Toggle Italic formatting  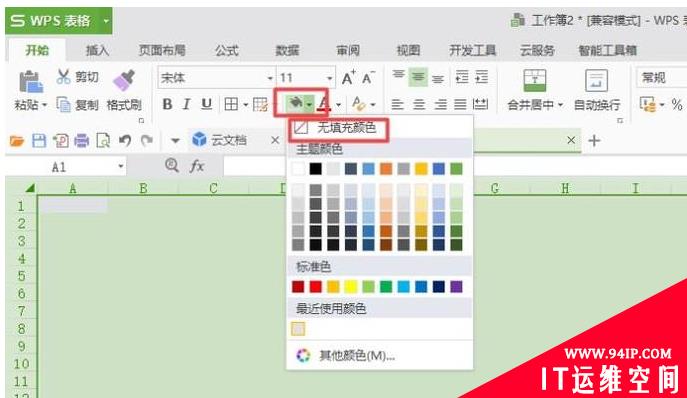[x=187, y=104]
